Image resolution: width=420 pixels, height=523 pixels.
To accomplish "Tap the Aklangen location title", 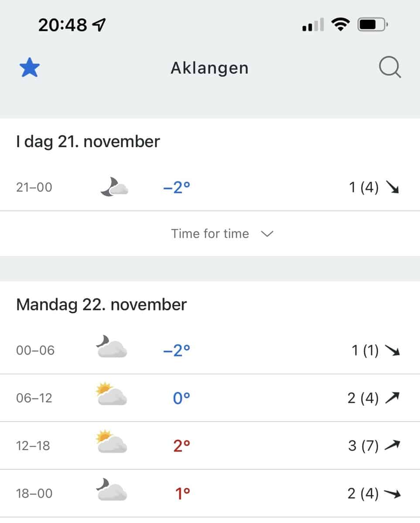I will pos(209,68).
